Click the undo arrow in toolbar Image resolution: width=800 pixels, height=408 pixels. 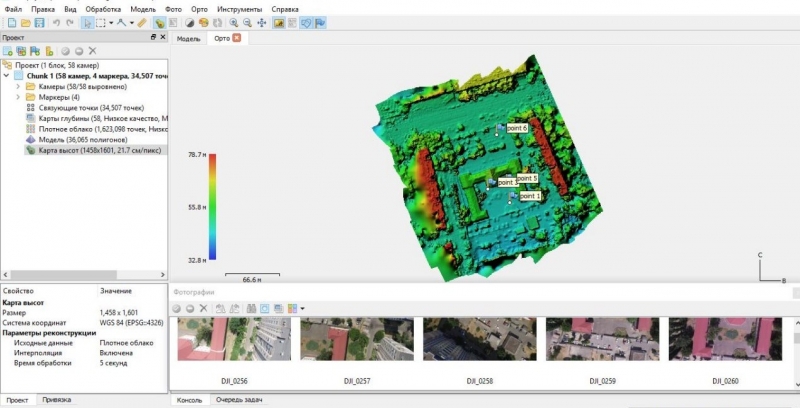(55, 22)
